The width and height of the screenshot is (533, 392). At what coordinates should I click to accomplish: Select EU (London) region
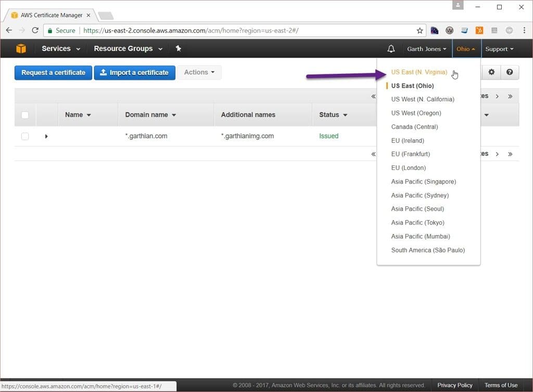pos(408,167)
